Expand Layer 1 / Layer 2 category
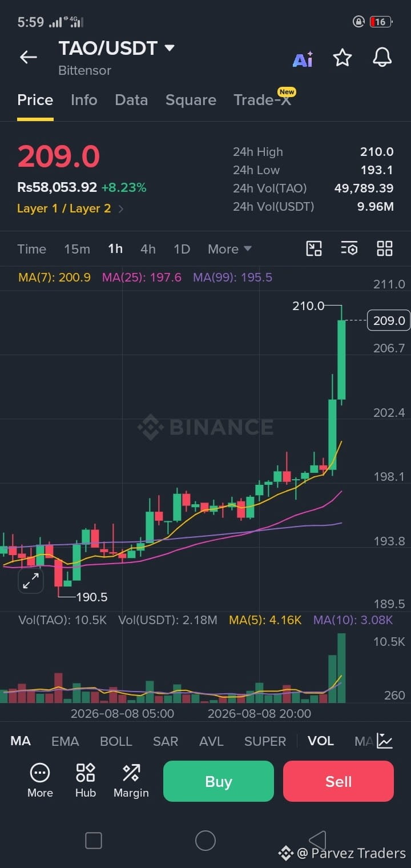Image resolution: width=411 pixels, height=868 pixels. pyautogui.click(x=70, y=208)
